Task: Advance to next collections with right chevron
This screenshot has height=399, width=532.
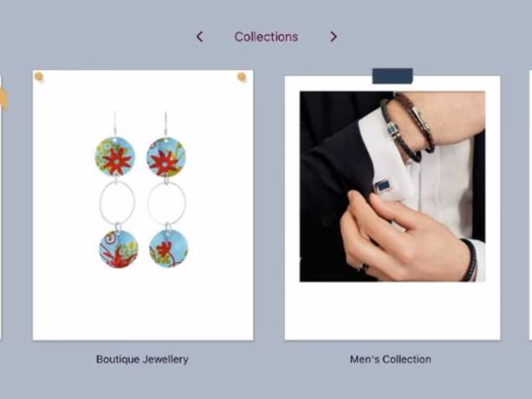Action: [x=334, y=37]
